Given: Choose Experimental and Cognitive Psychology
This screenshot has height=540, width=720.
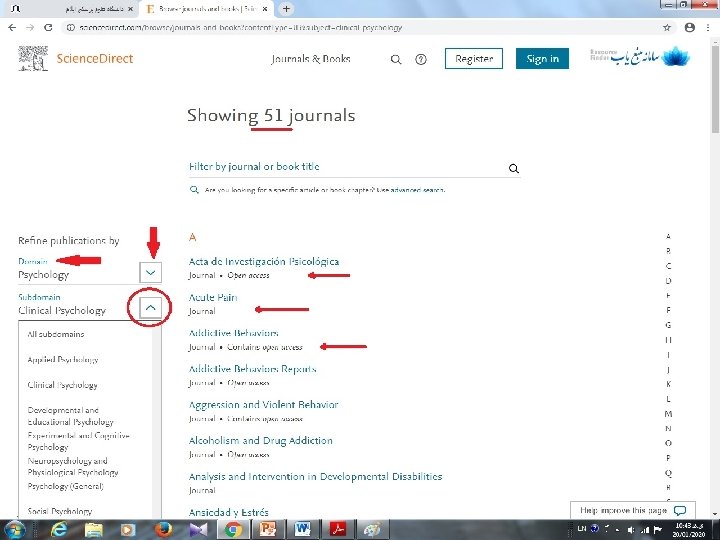Looking at the screenshot, I should [79, 441].
